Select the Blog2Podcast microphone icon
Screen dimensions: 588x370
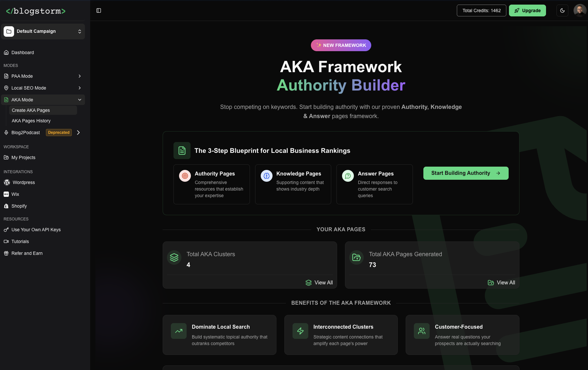[x=6, y=133]
